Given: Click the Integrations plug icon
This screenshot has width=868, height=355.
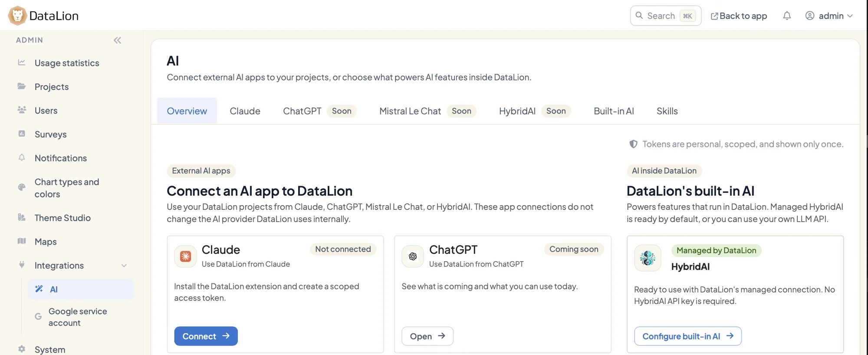Looking at the screenshot, I should pos(22,265).
